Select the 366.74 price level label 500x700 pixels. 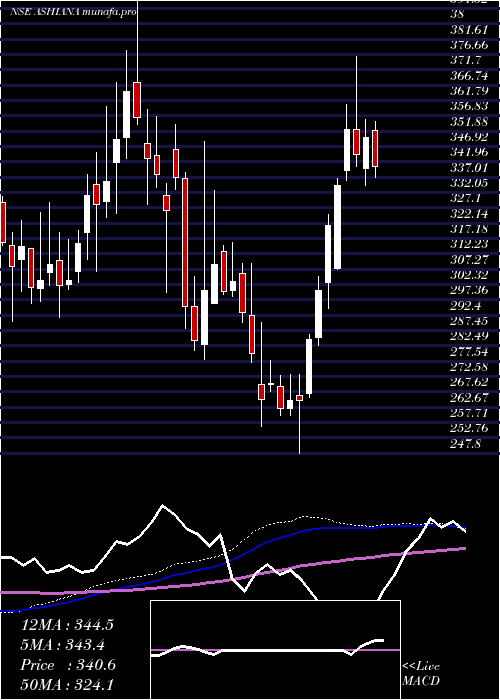pyautogui.click(x=469, y=76)
